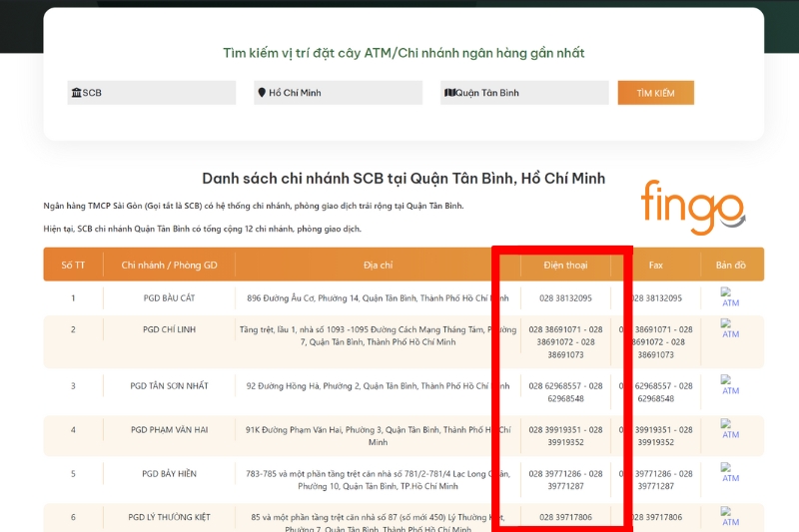799x532 pixels.
Task: Select the PGD BẢY HIỀN branch name
Action: (169, 473)
